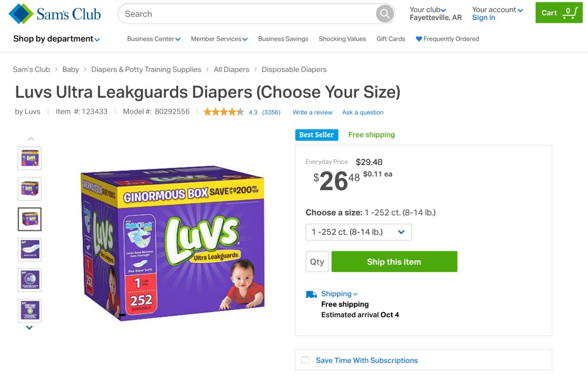Viewport: 588px width, 375px height.
Task: Click the up arrow above thumbnails
Action: click(31, 139)
